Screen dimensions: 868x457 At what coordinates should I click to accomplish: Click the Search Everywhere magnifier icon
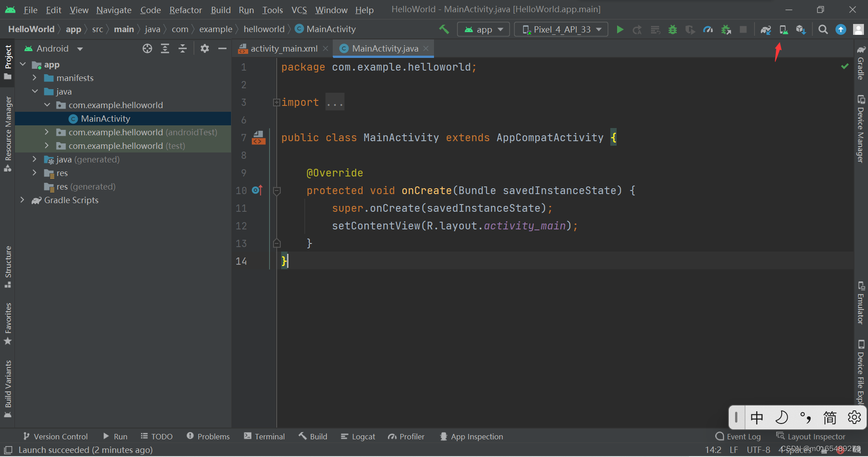[823, 29]
